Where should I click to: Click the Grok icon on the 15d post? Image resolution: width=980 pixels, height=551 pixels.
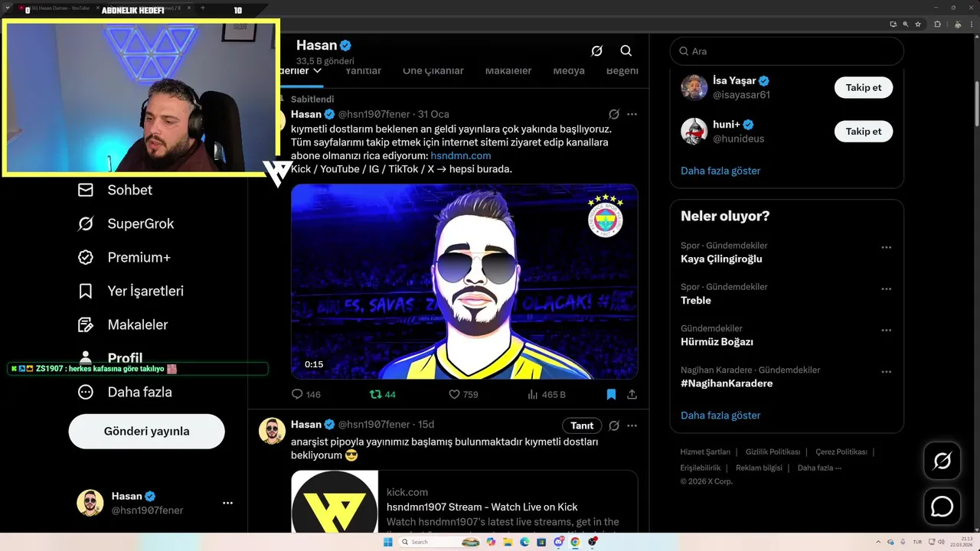614,425
